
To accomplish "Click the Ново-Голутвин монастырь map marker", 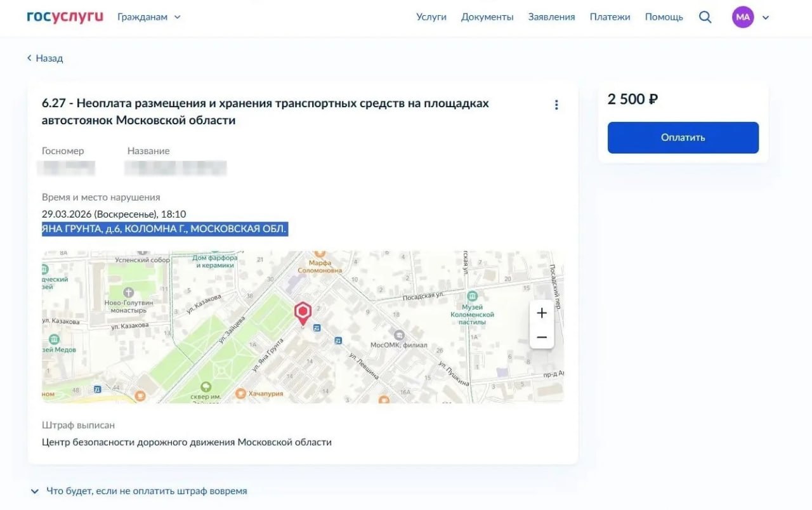I will pos(129,292).
